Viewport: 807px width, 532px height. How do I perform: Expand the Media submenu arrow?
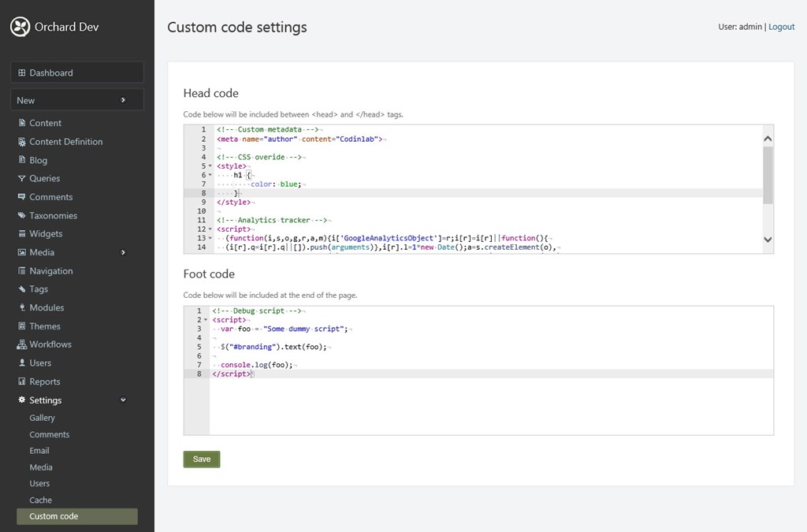[123, 252]
